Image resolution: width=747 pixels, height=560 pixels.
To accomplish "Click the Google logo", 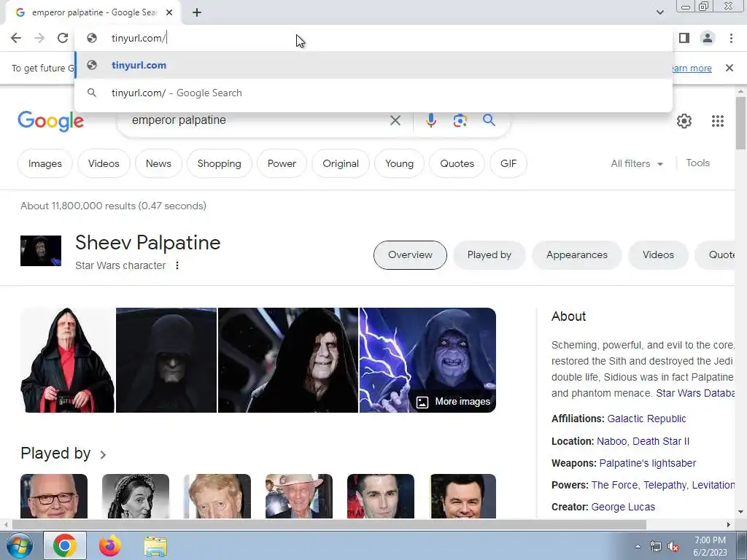I will pyautogui.click(x=50, y=121).
